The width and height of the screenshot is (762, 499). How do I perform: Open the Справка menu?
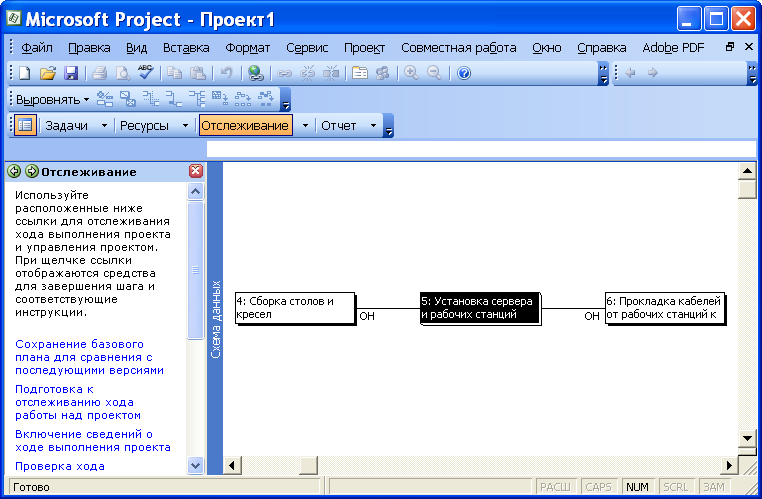coord(602,48)
